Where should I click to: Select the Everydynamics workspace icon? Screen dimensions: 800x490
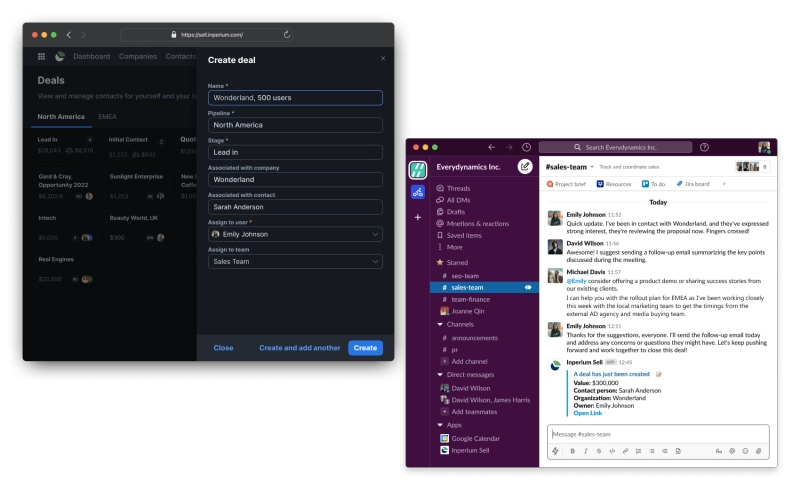tap(418, 169)
